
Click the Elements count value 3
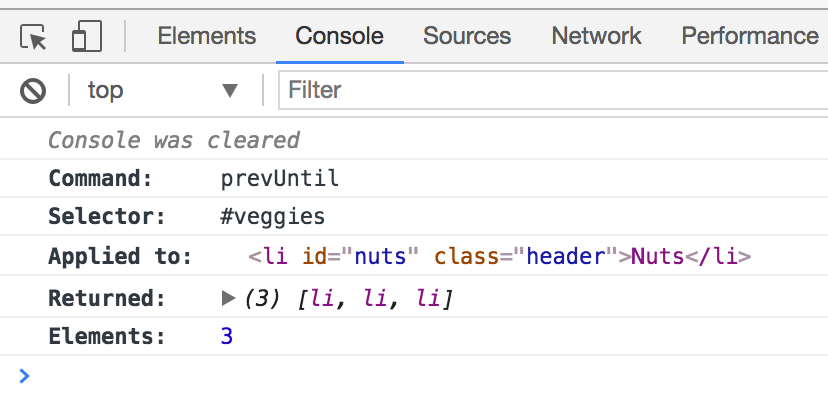[227, 336]
